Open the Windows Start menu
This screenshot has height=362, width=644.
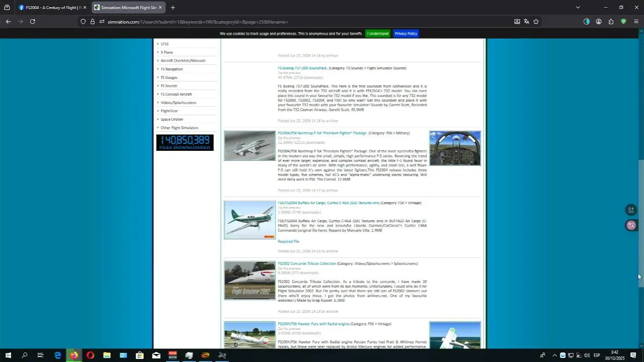point(8,355)
